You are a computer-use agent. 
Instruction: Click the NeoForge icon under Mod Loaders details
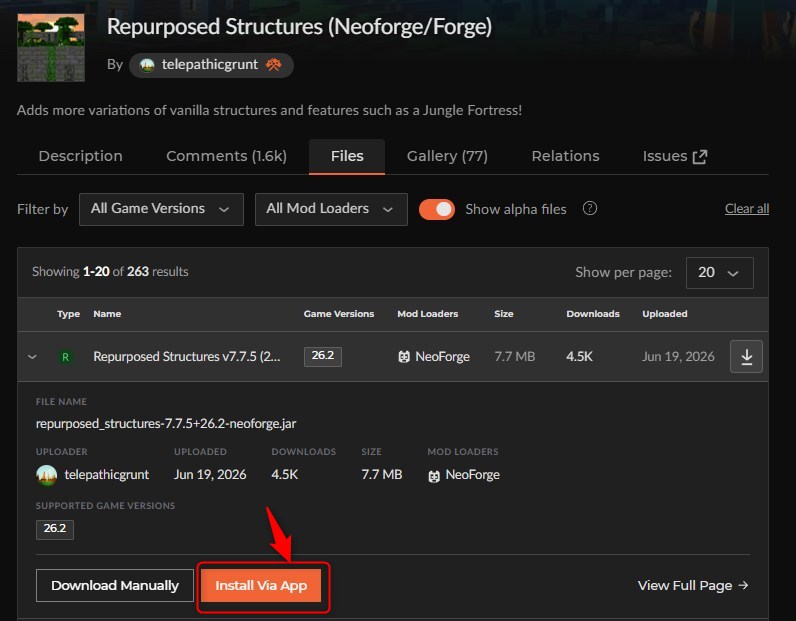[434, 476]
